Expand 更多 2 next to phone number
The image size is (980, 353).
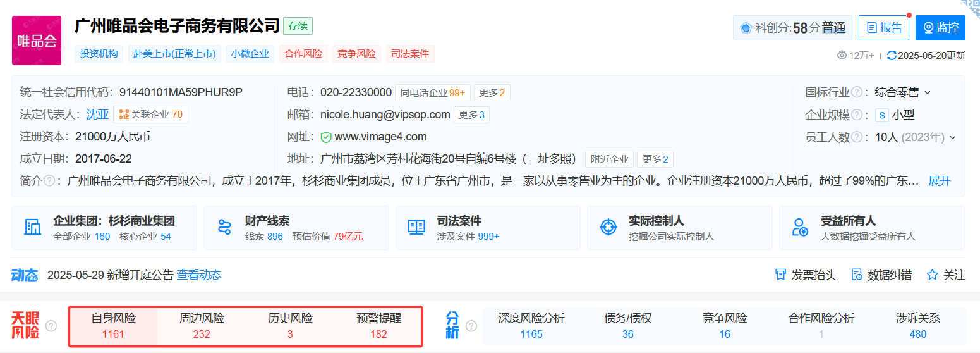pyautogui.click(x=492, y=93)
